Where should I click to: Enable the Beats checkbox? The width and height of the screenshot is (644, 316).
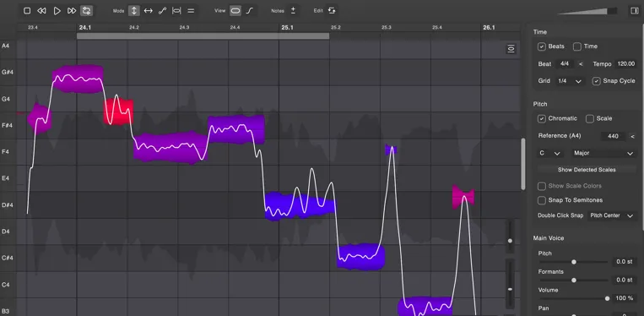point(542,46)
